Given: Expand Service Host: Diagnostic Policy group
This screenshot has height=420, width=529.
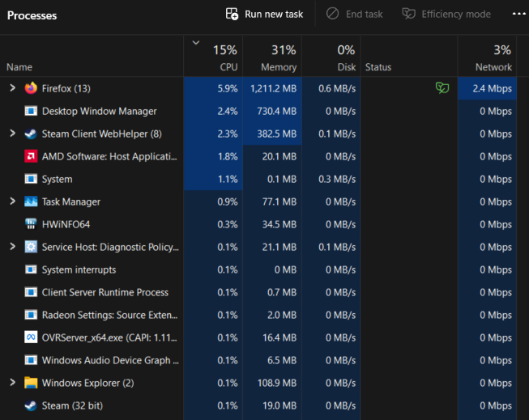Looking at the screenshot, I should pyautogui.click(x=12, y=247).
